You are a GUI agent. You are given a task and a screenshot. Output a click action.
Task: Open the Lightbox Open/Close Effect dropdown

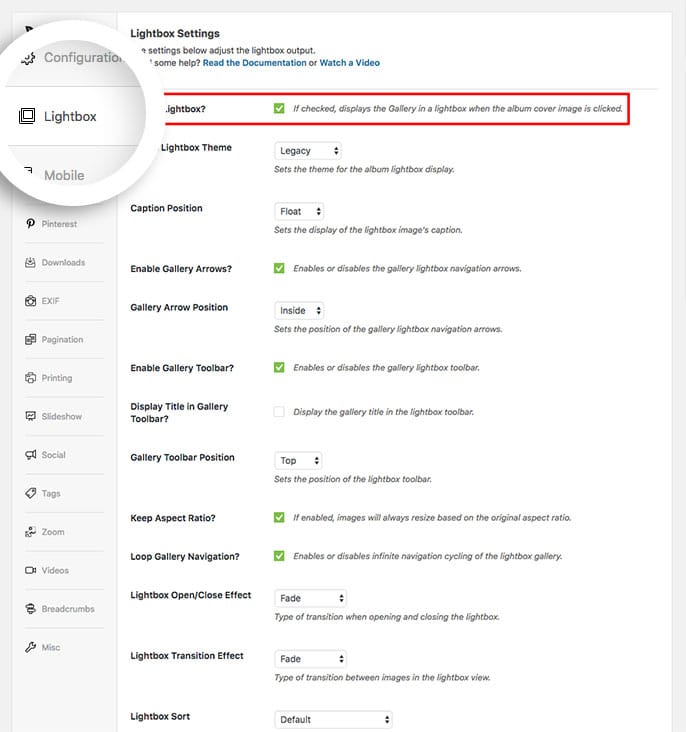[x=311, y=598]
